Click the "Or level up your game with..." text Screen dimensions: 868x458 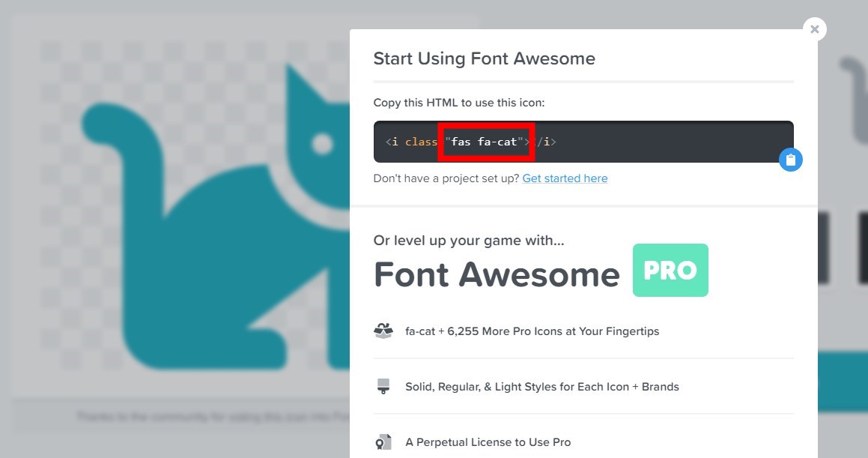pos(468,241)
